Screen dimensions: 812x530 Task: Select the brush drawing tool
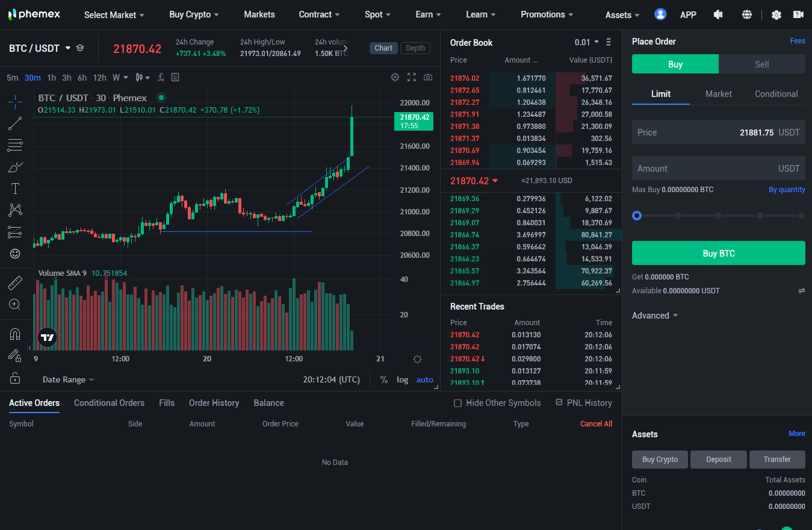pos(15,167)
